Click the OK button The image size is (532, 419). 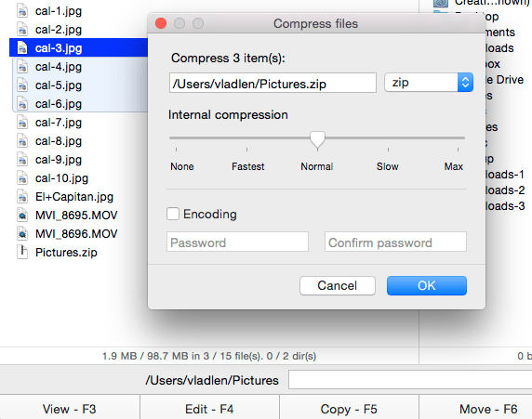pos(427,285)
